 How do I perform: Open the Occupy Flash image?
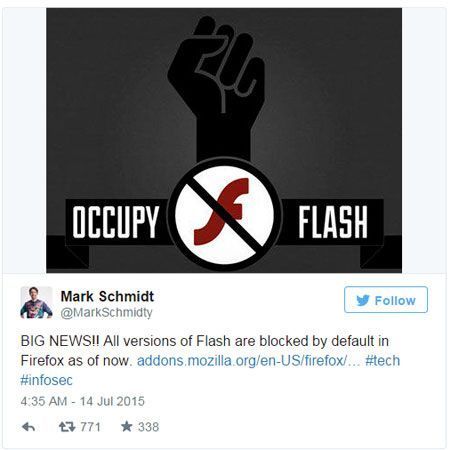pyautogui.click(x=224, y=140)
